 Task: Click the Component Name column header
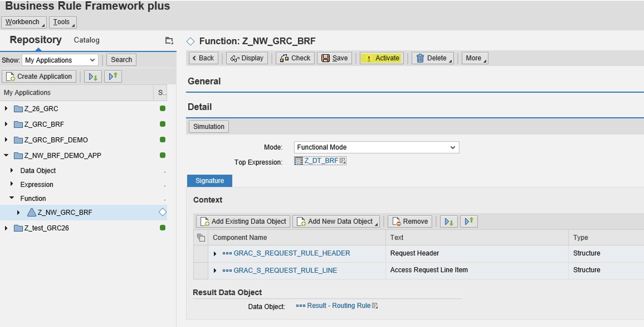(297, 238)
